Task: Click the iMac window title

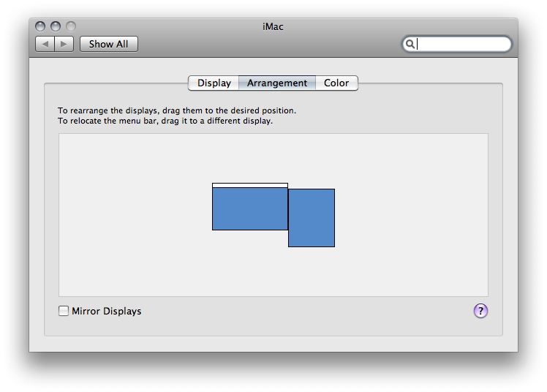Action: point(273,26)
